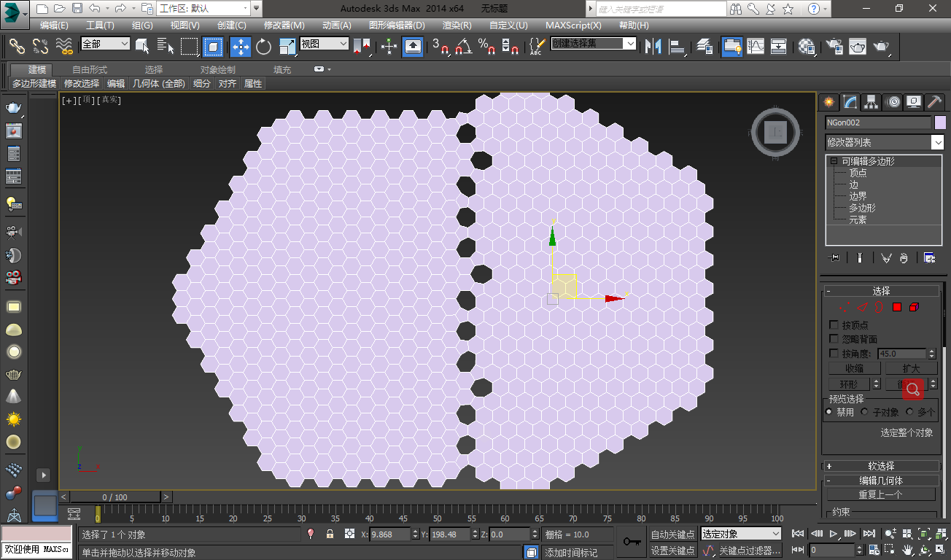Open the 全部 selection filter dropdown
The width and height of the screenshot is (951, 560).
coord(105,44)
